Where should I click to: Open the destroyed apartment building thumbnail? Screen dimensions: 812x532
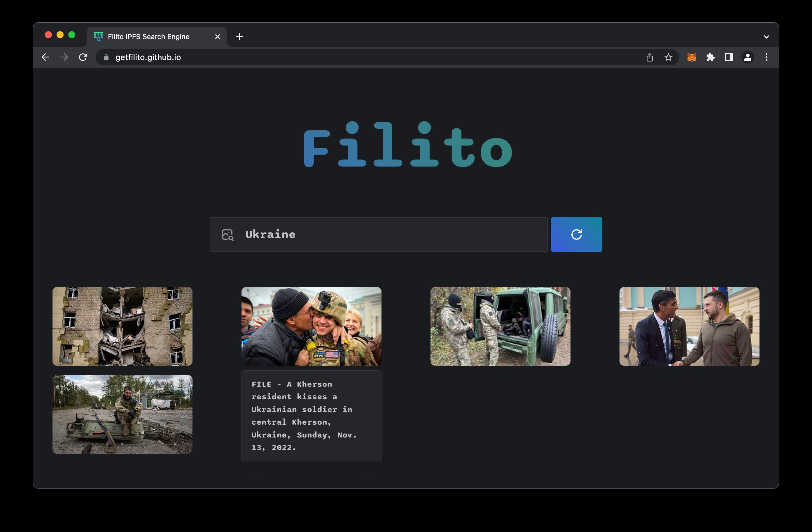pos(123,326)
